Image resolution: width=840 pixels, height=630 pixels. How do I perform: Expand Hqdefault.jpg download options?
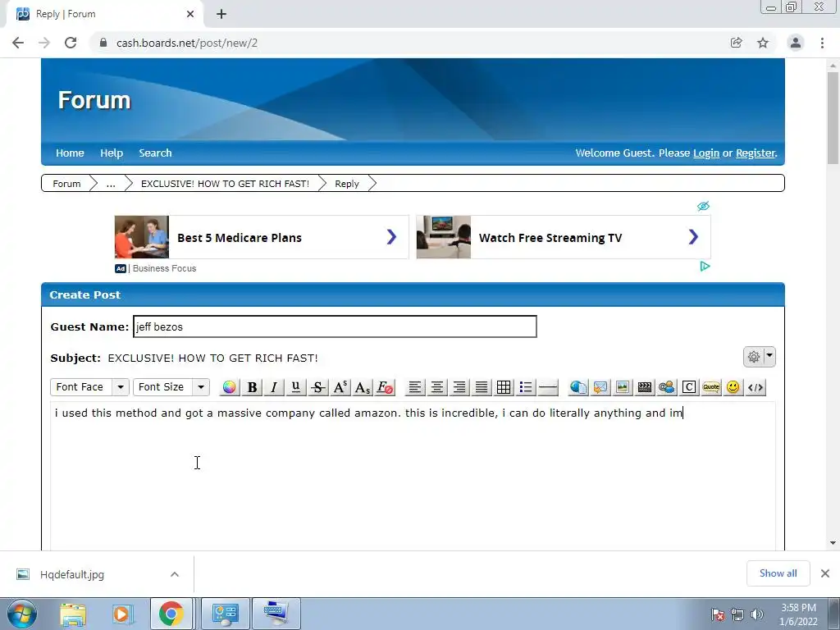(x=175, y=574)
